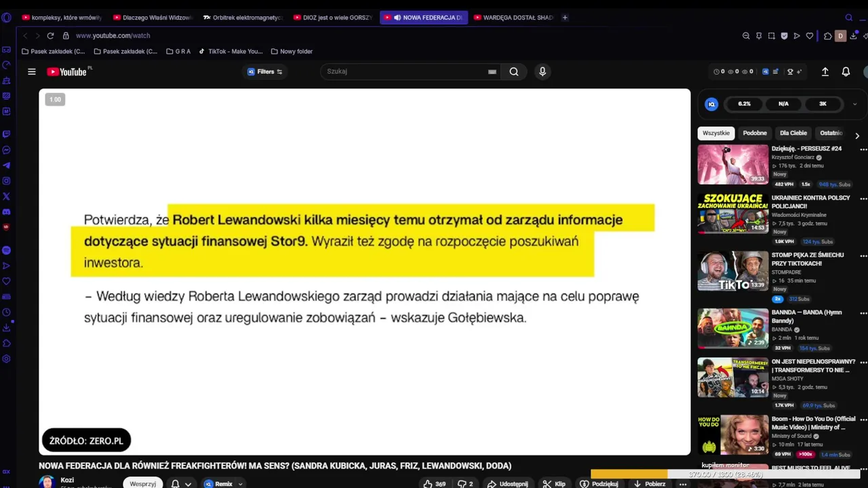Click the site lock icon in address bar
Image resolution: width=868 pixels, height=488 pixels.
tap(66, 36)
